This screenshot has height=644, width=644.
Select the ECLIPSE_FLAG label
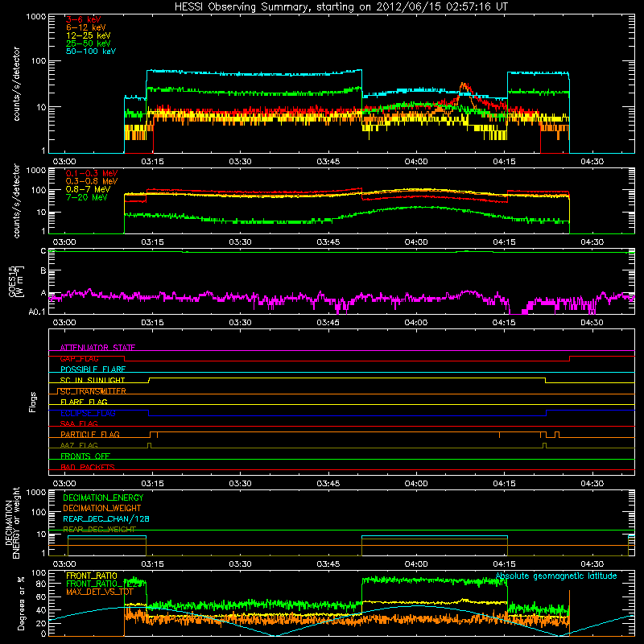pos(88,413)
